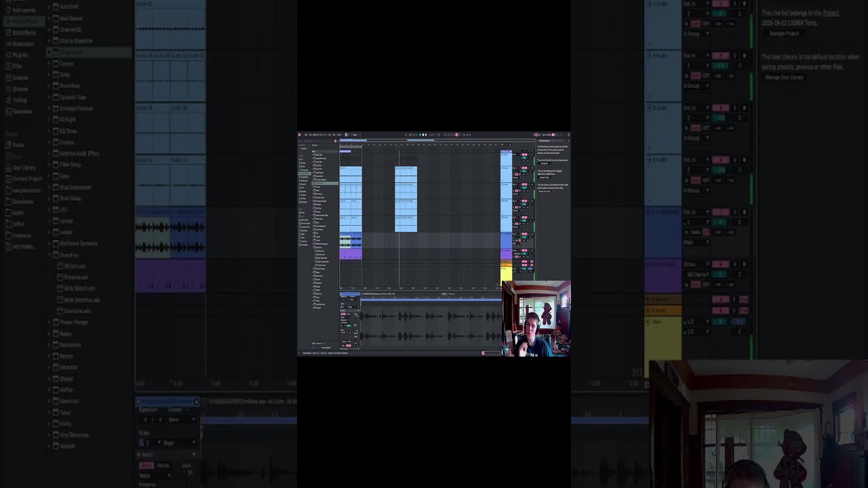Expand the Chorus-Ensemble device folder

pos(313,180)
